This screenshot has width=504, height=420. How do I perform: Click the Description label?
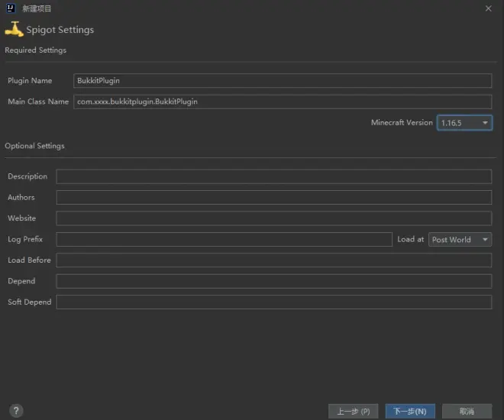click(x=27, y=176)
